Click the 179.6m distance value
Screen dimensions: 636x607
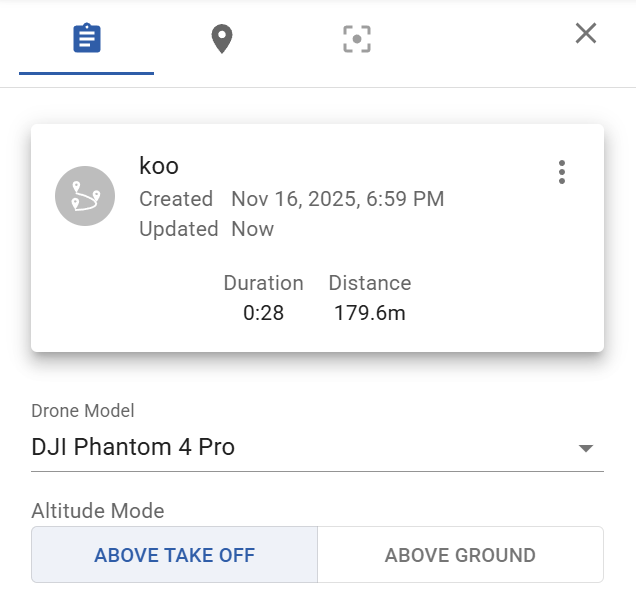(x=369, y=313)
